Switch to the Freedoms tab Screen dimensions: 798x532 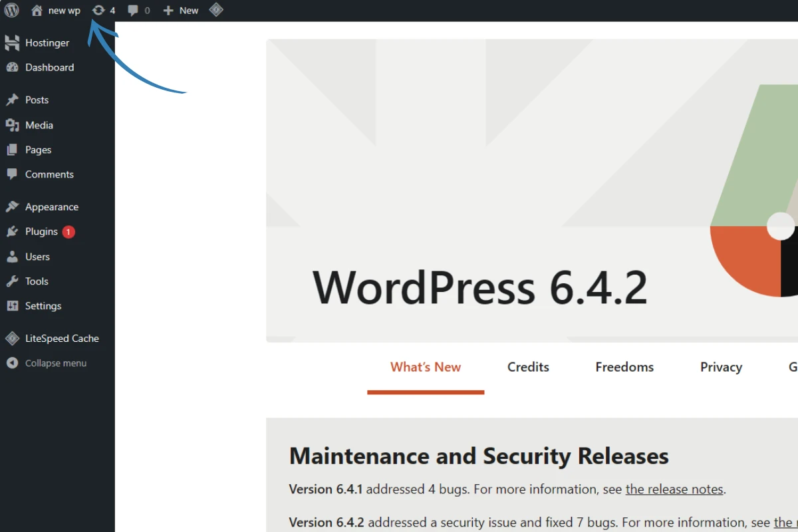(x=624, y=367)
